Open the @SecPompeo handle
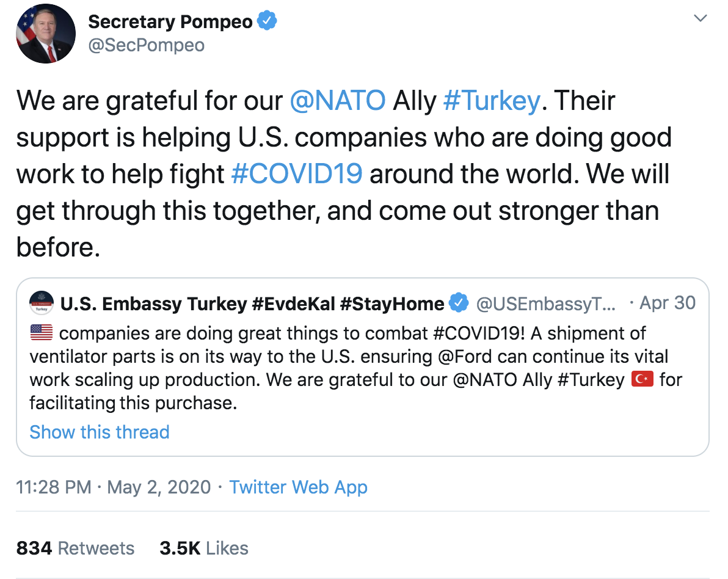Screen dimensions: 728x579 pos(147,45)
